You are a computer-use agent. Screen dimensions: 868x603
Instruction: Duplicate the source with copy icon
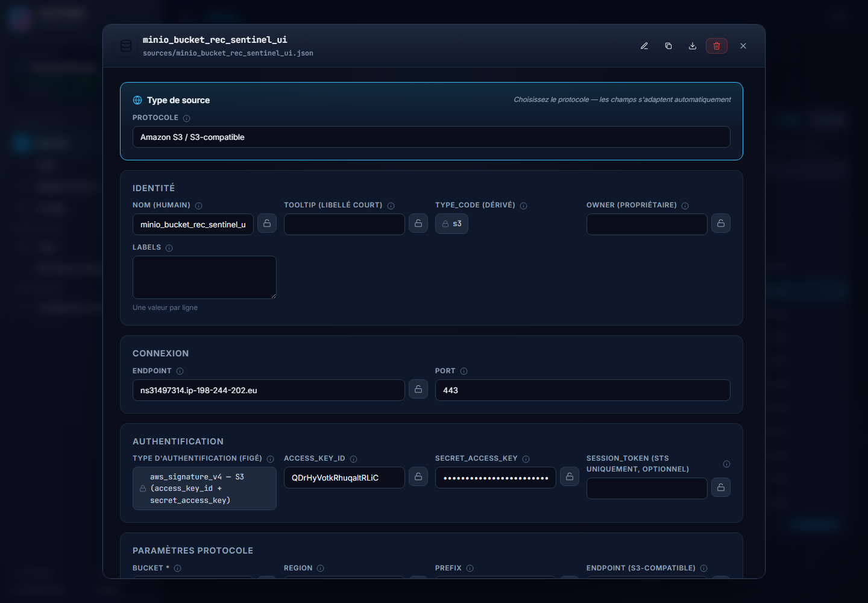click(668, 46)
